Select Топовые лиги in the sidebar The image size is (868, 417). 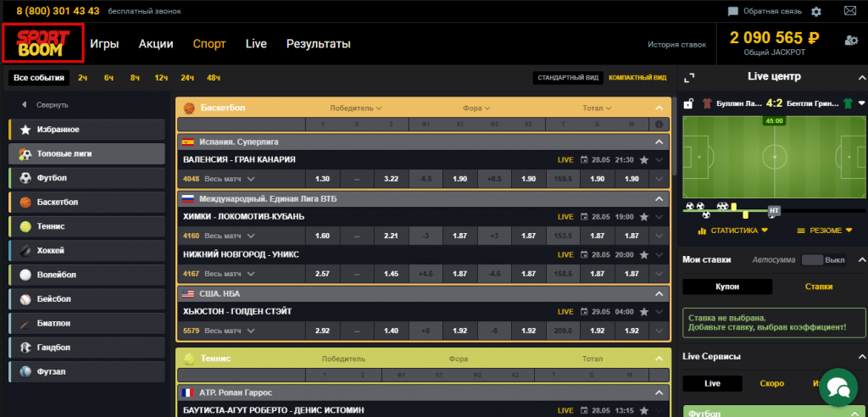[x=87, y=154]
